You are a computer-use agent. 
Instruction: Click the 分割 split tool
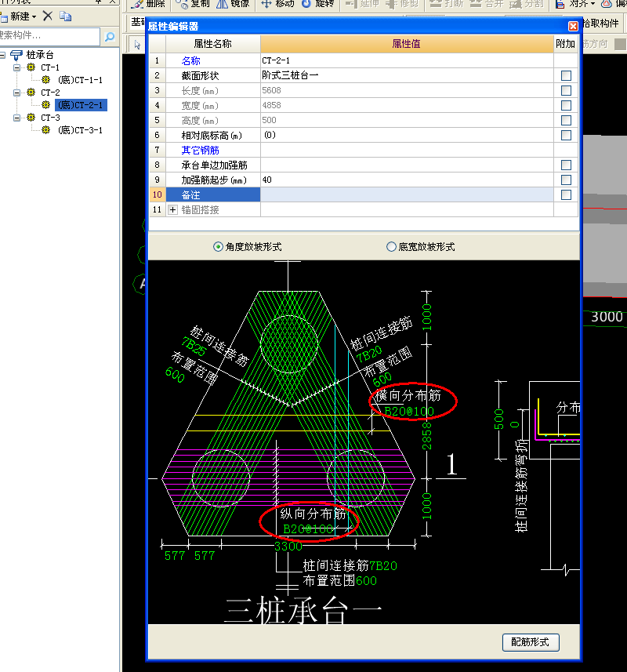click(x=527, y=4)
